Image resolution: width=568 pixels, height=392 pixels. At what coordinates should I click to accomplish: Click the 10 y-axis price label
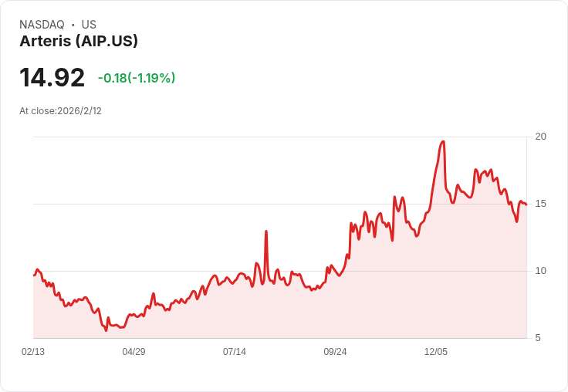(x=541, y=271)
